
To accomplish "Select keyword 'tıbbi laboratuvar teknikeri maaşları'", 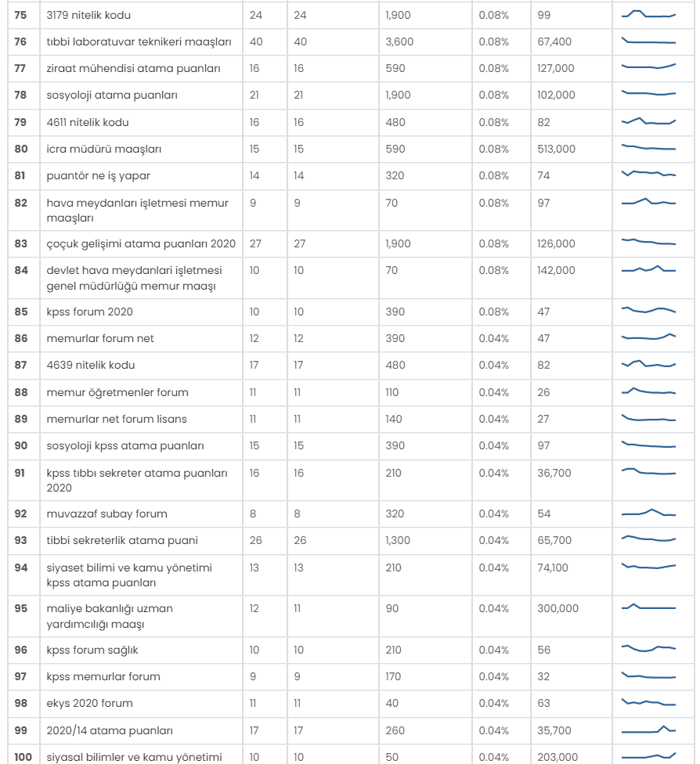I will click(x=139, y=42).
